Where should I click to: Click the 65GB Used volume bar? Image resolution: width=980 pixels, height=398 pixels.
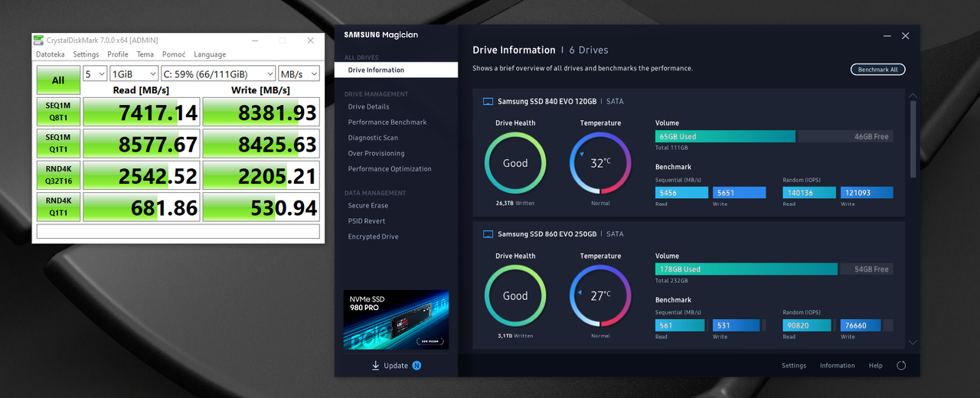pos(726,136)
